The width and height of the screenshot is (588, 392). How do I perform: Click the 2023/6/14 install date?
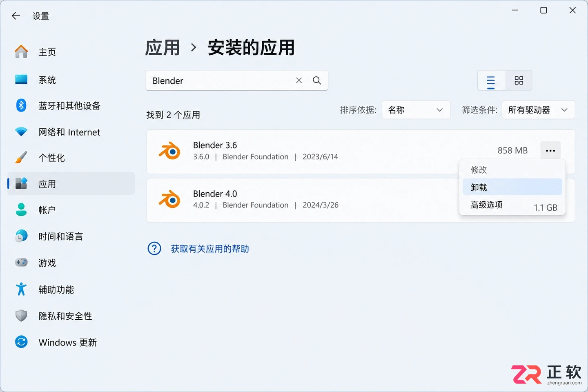pos(321,157)
